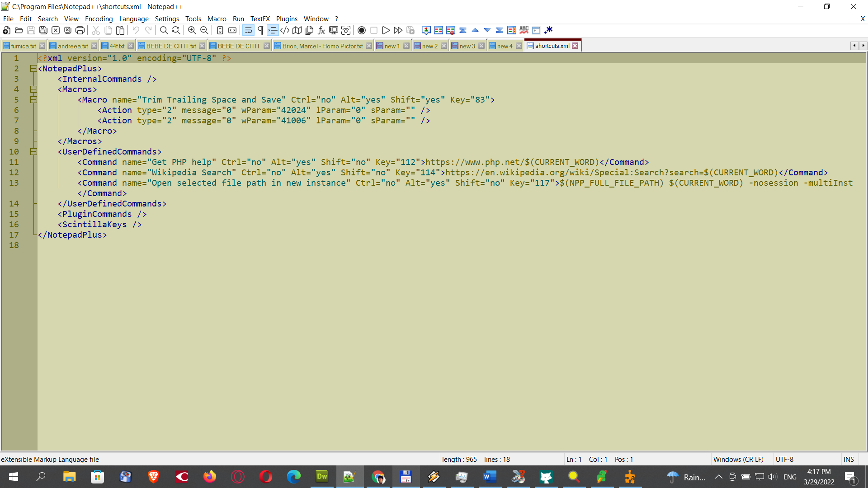Click the Zoom In toolbar icon
The width and height of the screenshot is (868, 488).
pos(192,30)
